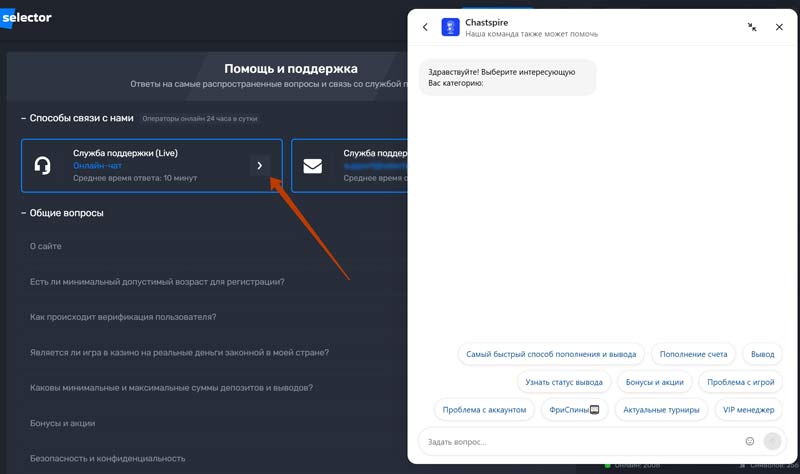This screenshot has width=800, height=474.
Task: Click the Chastspire avatar icon
Action: (x=450, y=27)
